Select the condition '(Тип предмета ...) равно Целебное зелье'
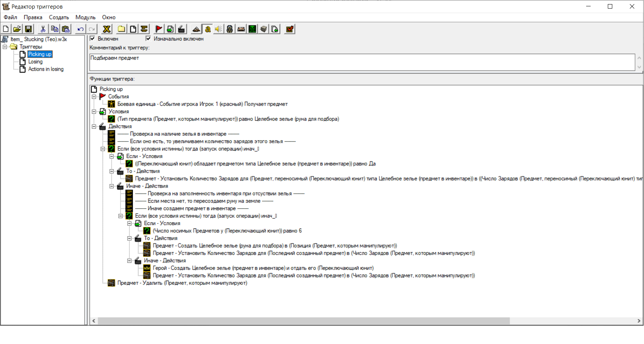Image resolution: width=644 pixels, height=344 pixels. pyautogui.click(x=228, y=119)
